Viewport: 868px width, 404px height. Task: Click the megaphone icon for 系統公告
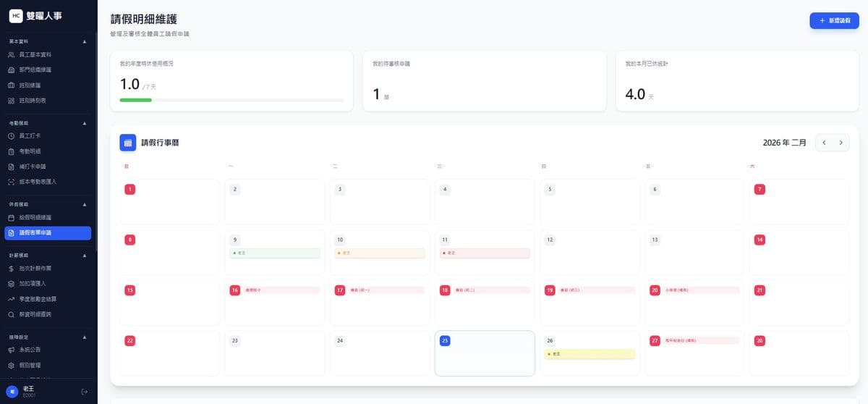11,350
